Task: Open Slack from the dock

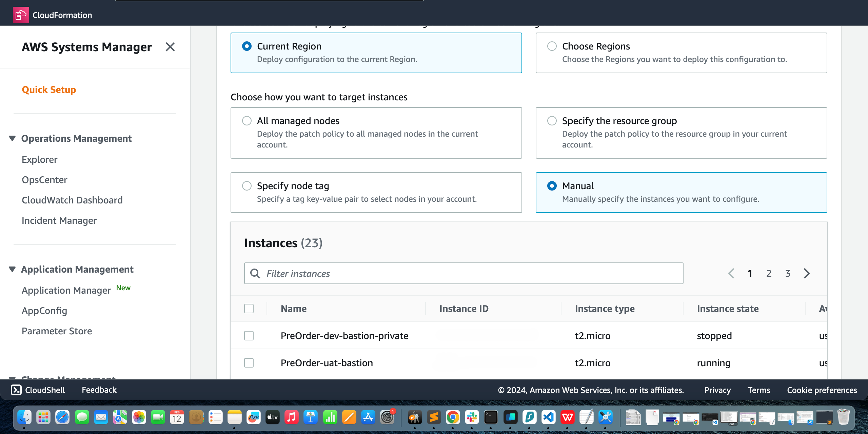Action: click(472, 417)
